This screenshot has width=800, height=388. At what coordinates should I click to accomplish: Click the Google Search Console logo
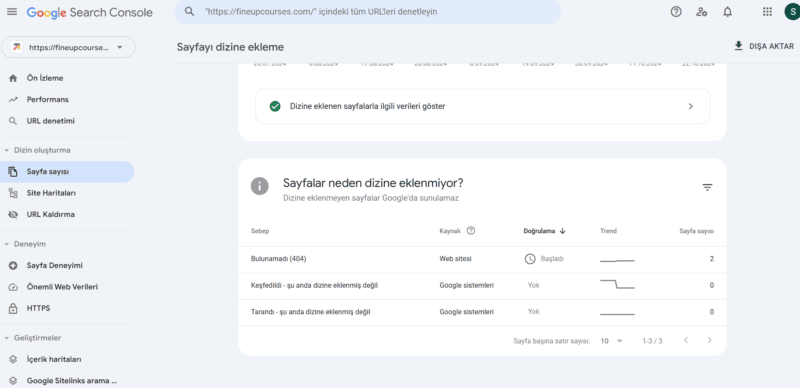pos(89,12)
